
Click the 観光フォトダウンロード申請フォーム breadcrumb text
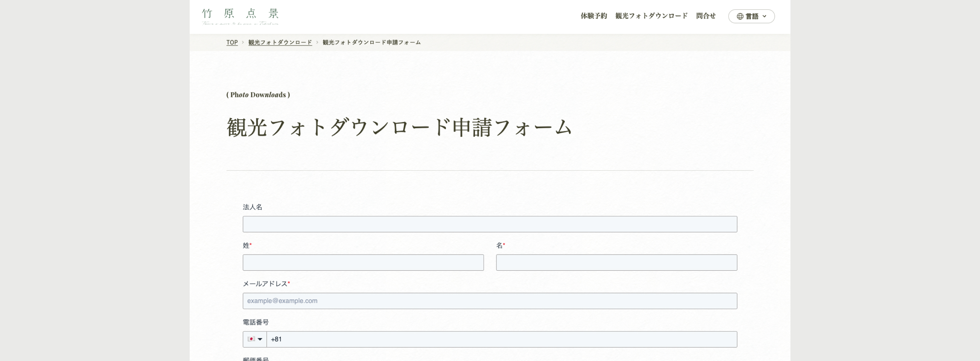[371, 42]
